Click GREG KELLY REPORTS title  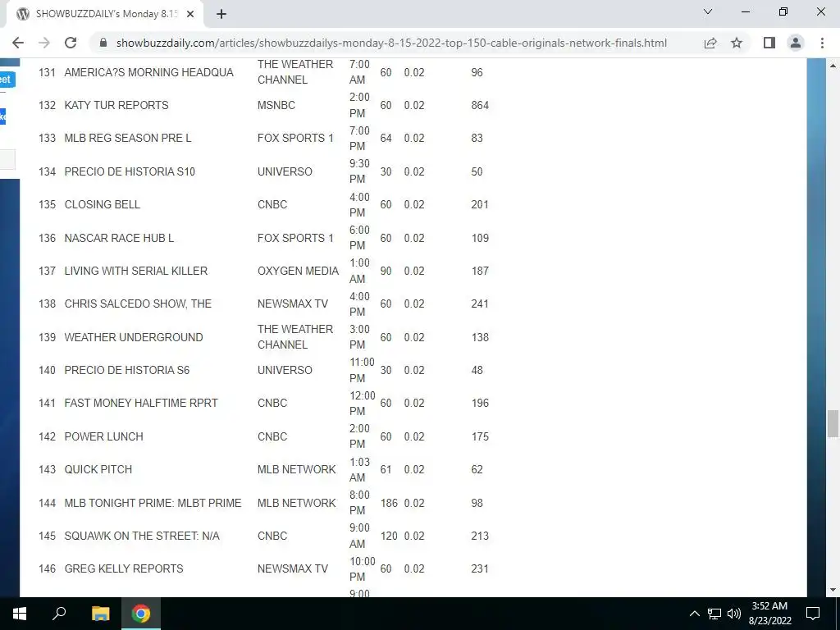coord(124,568)
